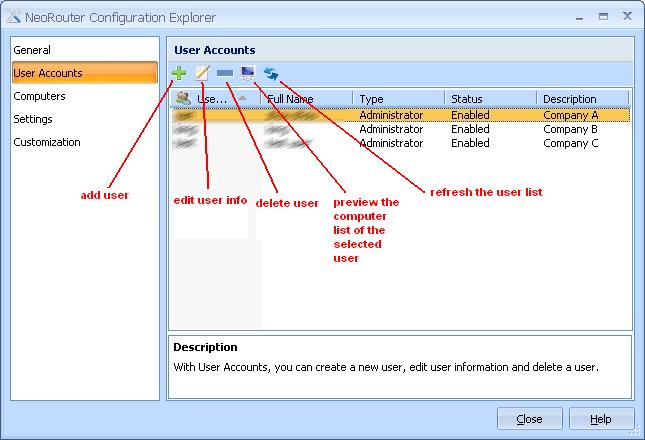Click Enabled status in Company A row
Image resolution: width=645 pixels, height=440 pixels.
[x=470, y=115]
